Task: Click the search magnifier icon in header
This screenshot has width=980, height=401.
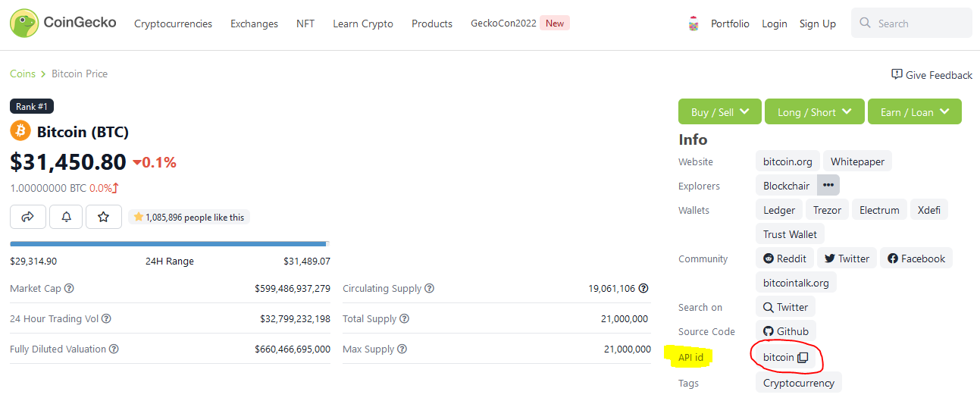Action: pyautogui.click(x=866, y=23)
